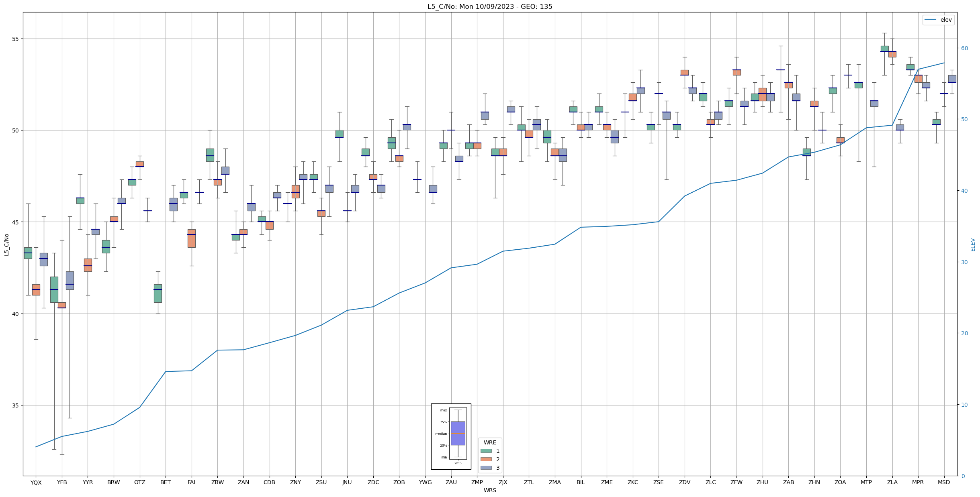Click the green WRE 1 legend swatch
The image size is (980, 497).
486,451
